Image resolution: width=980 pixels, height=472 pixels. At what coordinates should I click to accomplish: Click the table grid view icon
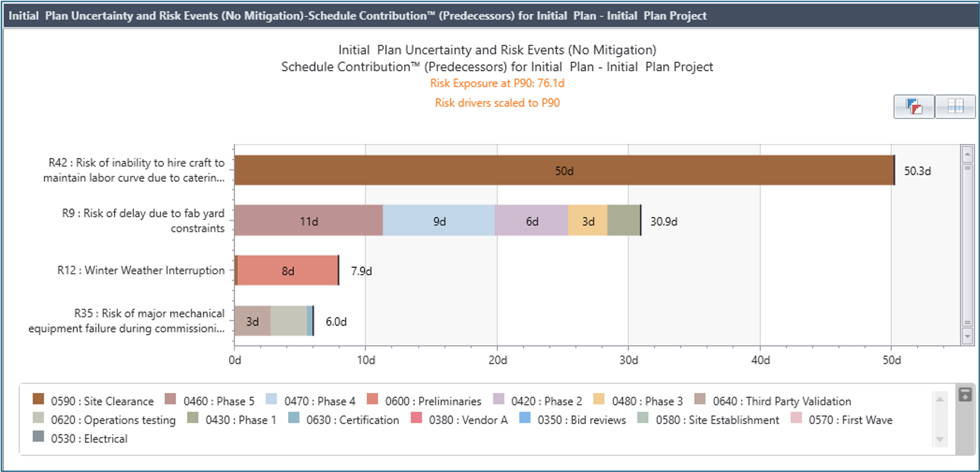[955, 107]
